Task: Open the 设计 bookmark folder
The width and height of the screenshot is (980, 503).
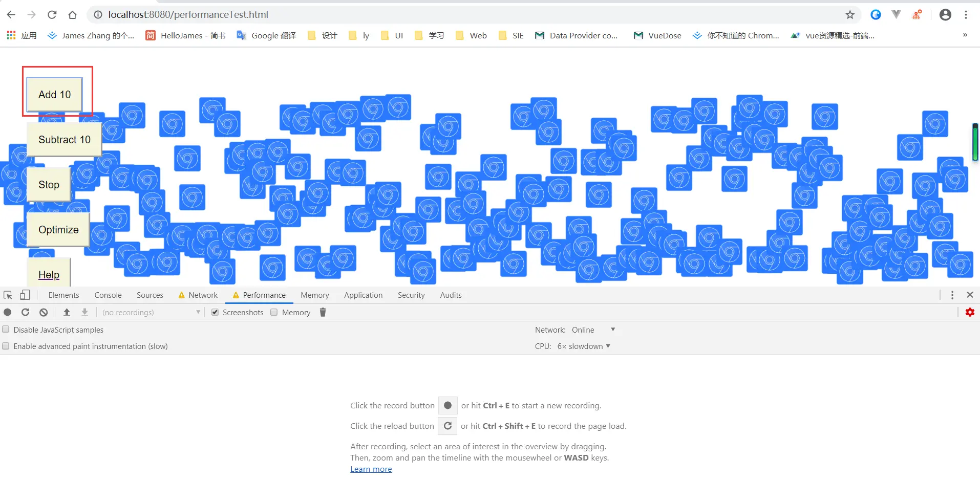Action: coord(323,35)
